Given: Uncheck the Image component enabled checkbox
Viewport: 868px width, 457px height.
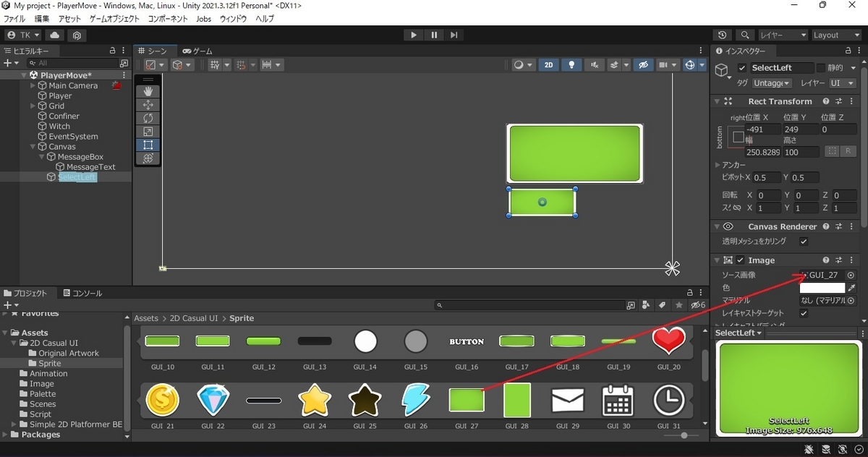Looking at the screenshot, I should click(x=740, y=260).
